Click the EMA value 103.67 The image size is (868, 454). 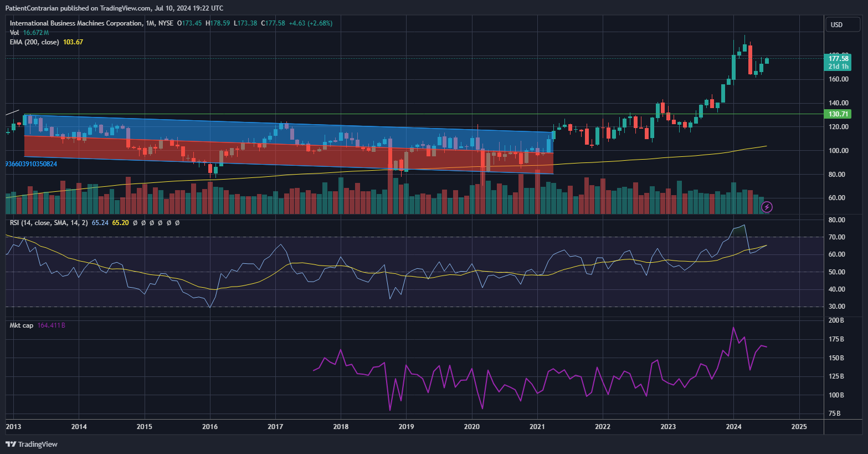point(73,42)
